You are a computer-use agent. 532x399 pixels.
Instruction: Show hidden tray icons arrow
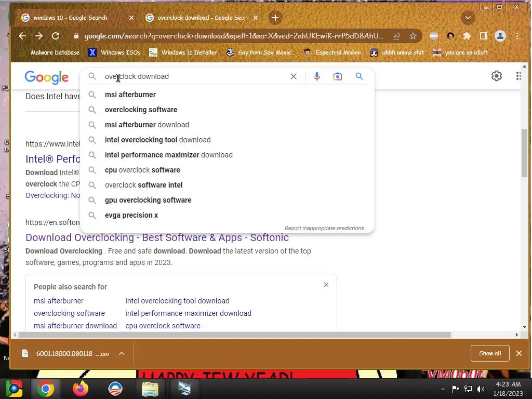click(443, 389)
